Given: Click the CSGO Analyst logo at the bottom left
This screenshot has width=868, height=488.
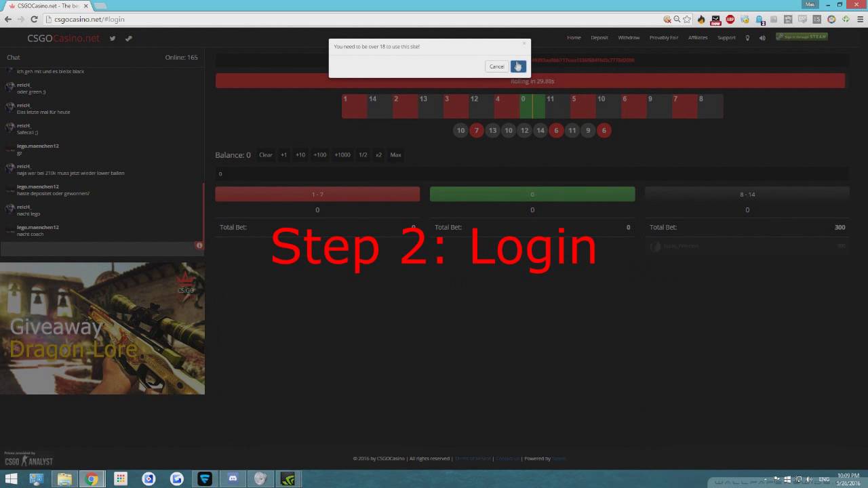Looking at the screenshot, I should pyautogui.click(x=28, y=460).
